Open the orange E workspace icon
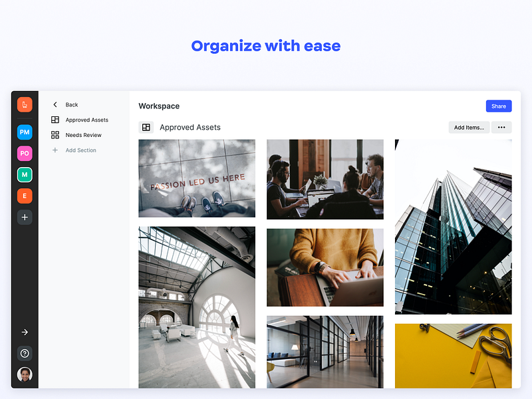532x399 pixels. (x=25, y=196)
